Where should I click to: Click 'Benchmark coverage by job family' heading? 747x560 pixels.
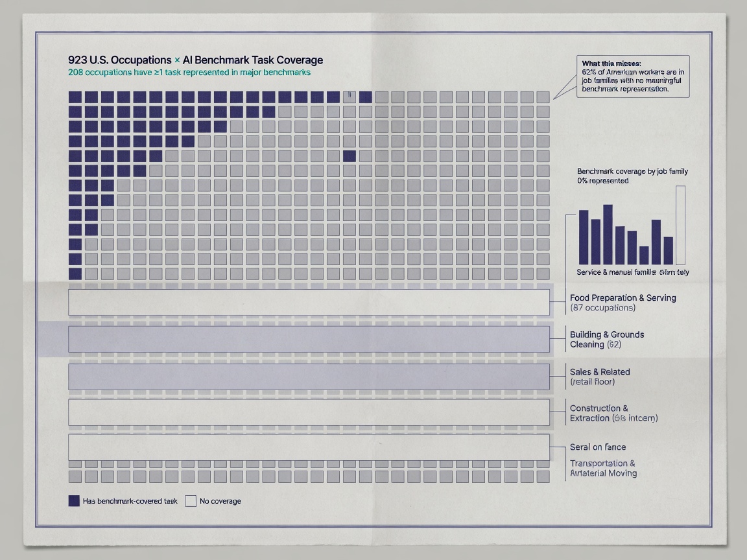click(x=632, y=171)
